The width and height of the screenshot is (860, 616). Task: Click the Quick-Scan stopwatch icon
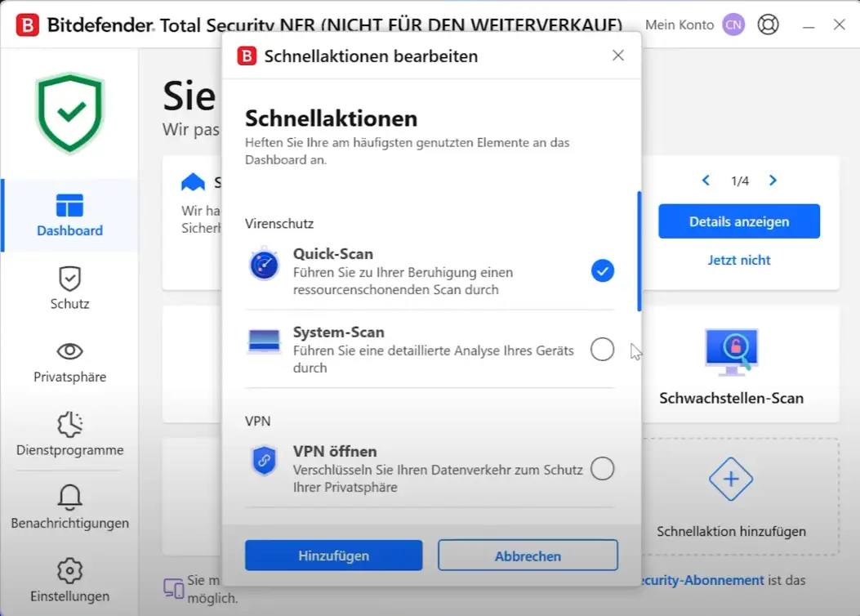click(x=265, y=265)
